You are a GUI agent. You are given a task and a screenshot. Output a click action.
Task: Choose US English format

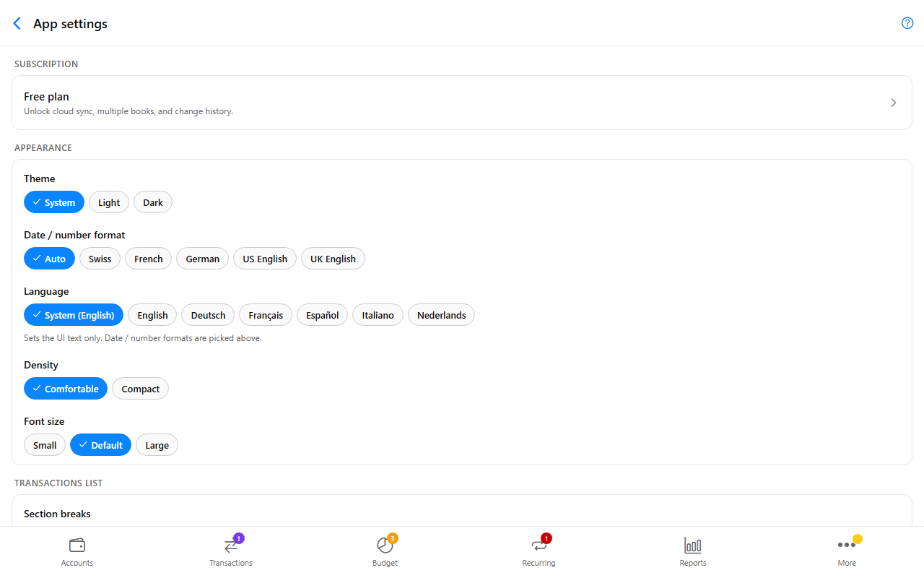[x=265, y=259]
